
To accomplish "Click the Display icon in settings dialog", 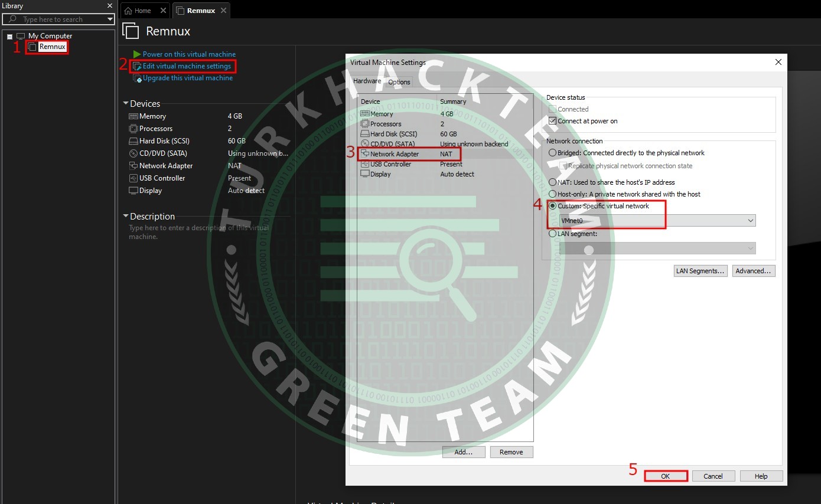I will click(x=365, y=174).
